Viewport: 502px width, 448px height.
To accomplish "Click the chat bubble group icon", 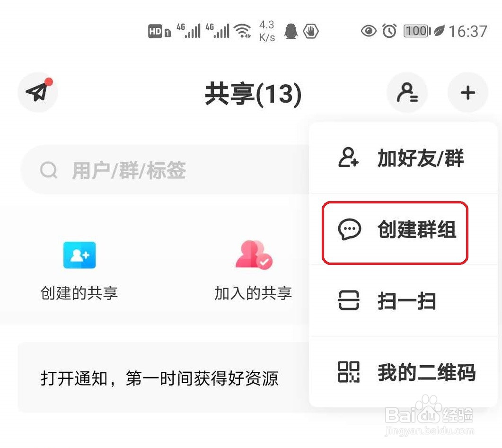I will (349, 229).
